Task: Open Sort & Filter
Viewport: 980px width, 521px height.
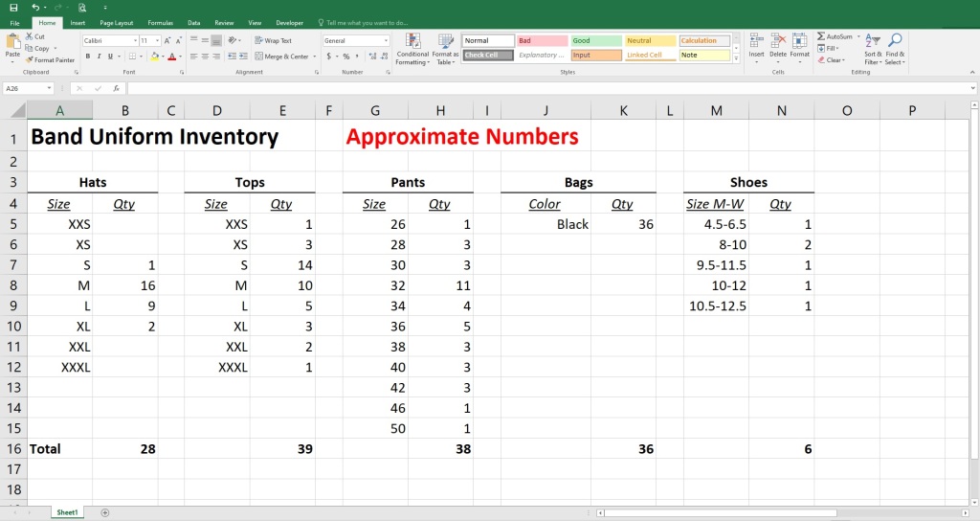Action: coord(873,45)
